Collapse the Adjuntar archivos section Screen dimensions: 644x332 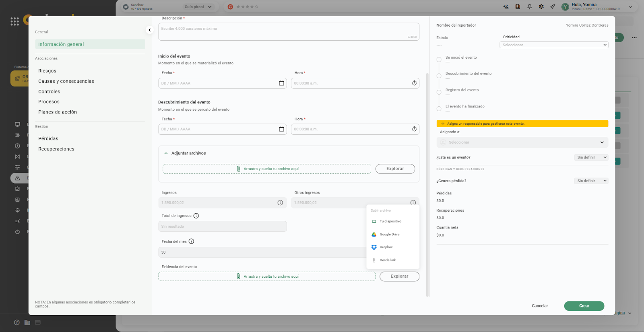pyautogui.click(x=166, y=153)
